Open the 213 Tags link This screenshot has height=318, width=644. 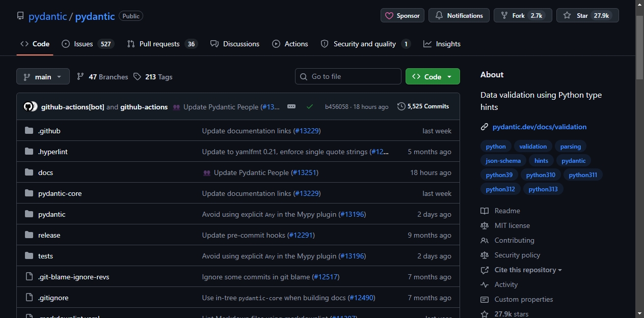(153, 77)
